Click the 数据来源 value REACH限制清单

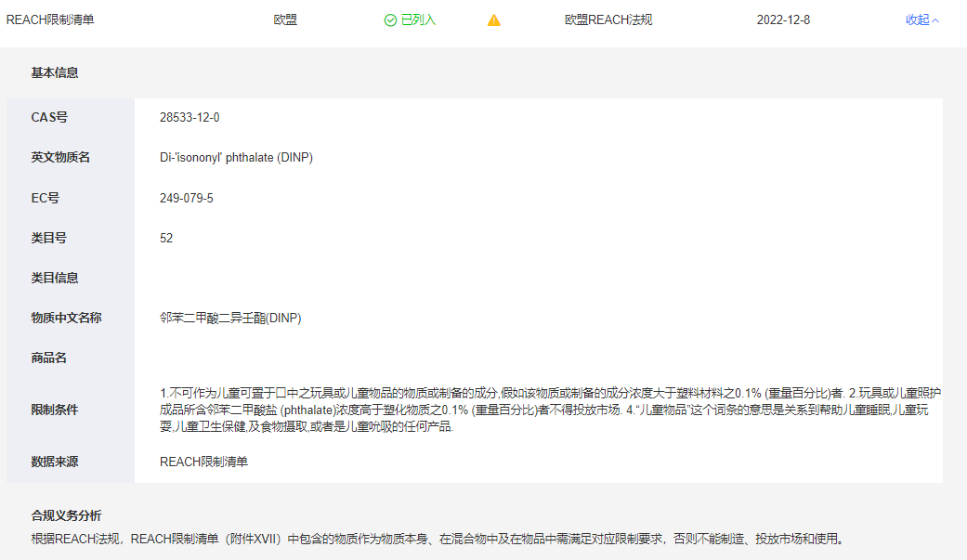pos(203,462)
